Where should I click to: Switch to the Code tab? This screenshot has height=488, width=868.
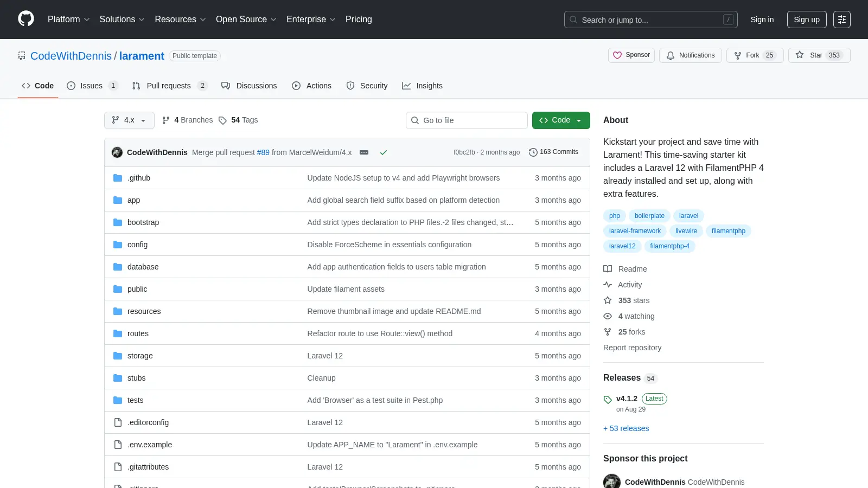(37, 86)
